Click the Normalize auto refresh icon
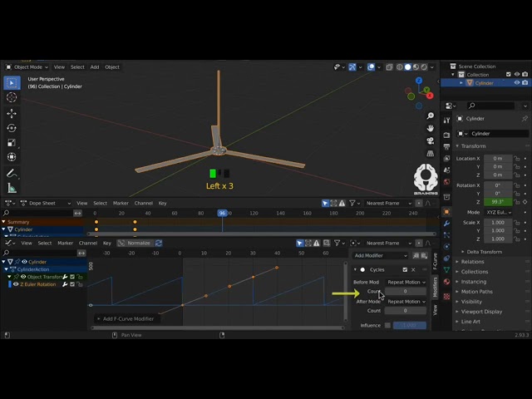The width and height of the screenshot is (532, 399). [159, 243]
